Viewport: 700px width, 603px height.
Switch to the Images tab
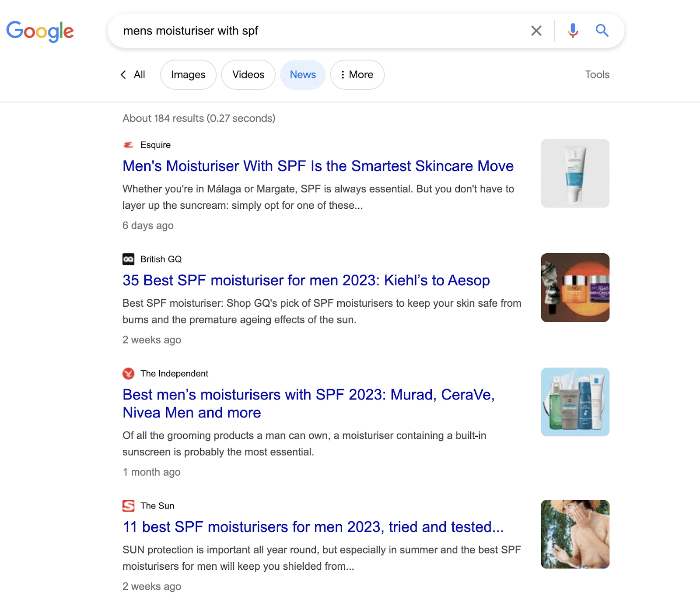click(188, 74)
